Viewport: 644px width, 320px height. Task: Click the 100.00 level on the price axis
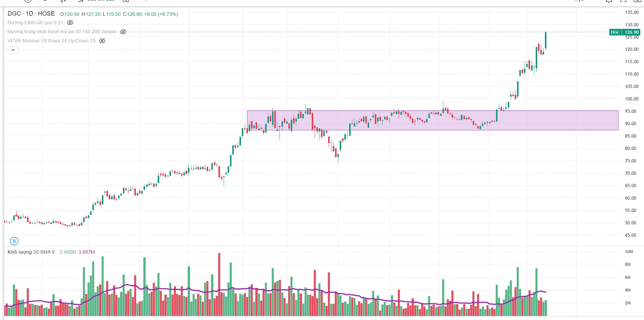[x=632, y=99]
